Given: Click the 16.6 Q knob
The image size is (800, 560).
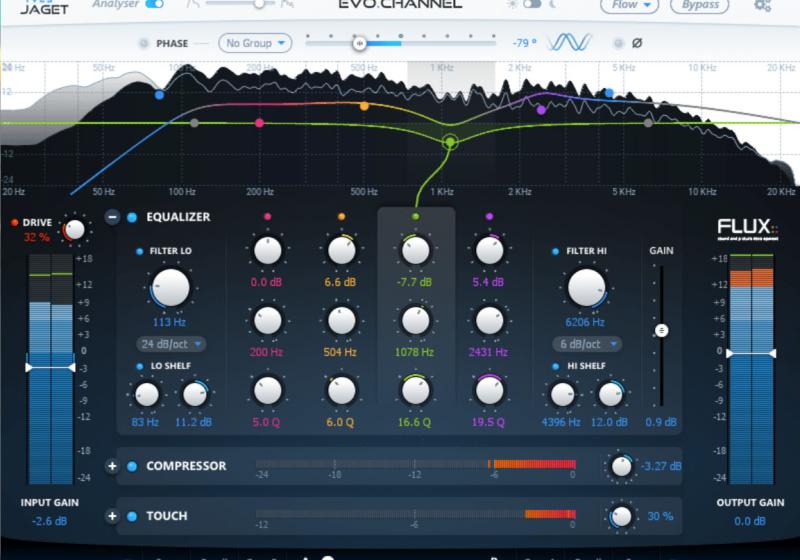Looking at the screenshot, I should pyautogui.click(x=415, y=391).
